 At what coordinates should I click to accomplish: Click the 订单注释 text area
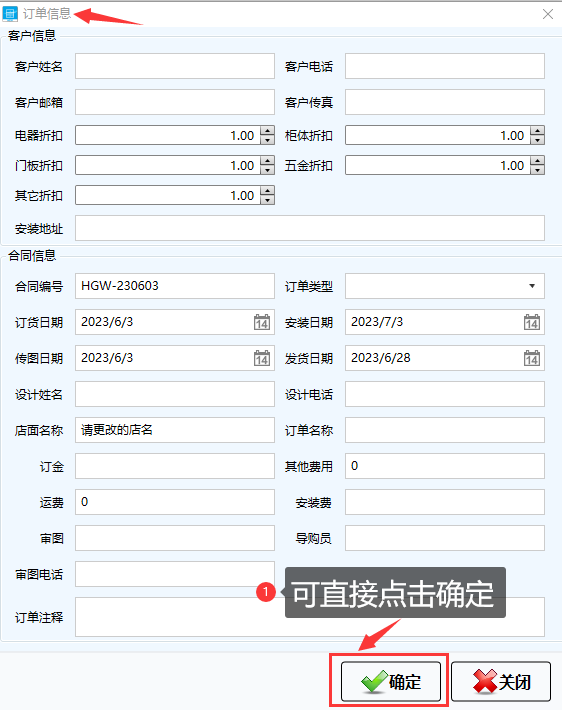coord(310,617)
